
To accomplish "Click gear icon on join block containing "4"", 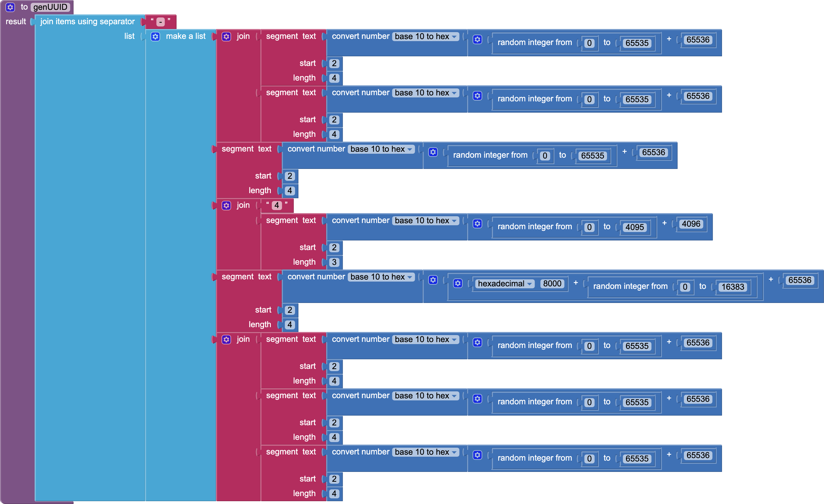I will click(226, 205).
